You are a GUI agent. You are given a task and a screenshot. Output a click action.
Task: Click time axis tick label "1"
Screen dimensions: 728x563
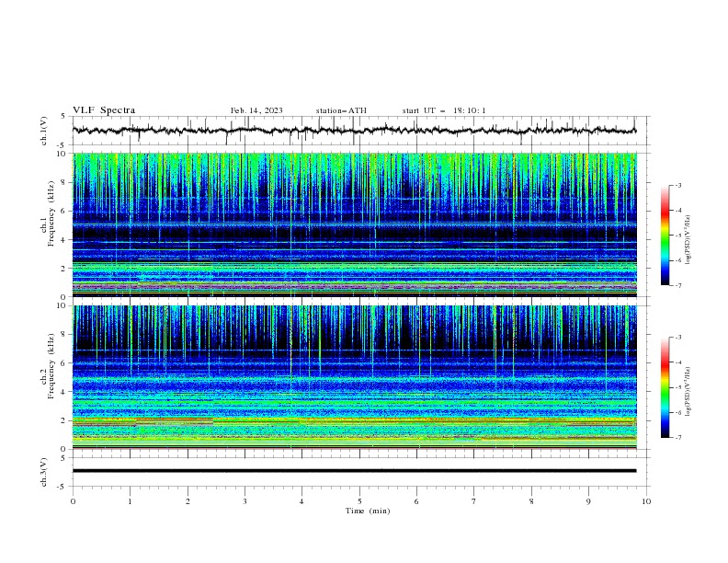(x=130, y=501)
